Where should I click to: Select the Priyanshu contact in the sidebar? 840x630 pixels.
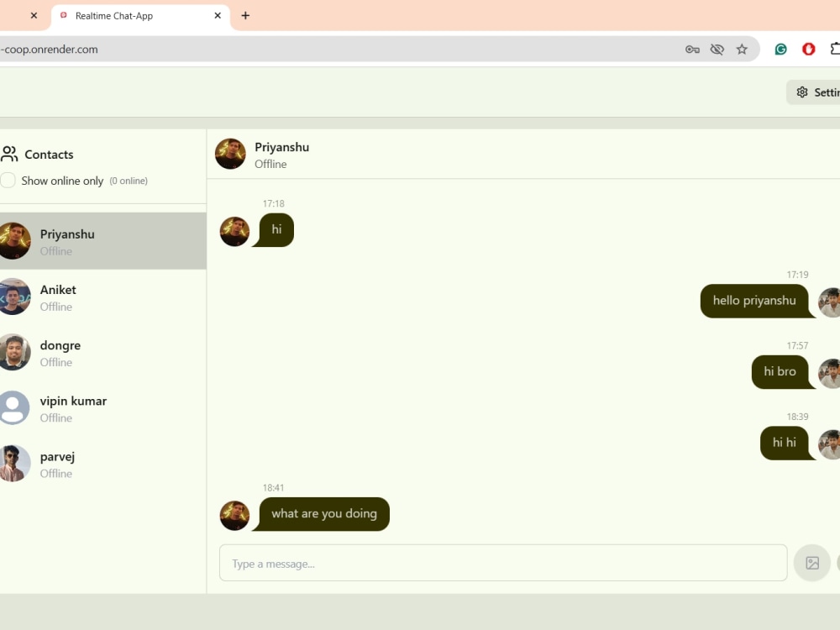[x=102, y=241]
